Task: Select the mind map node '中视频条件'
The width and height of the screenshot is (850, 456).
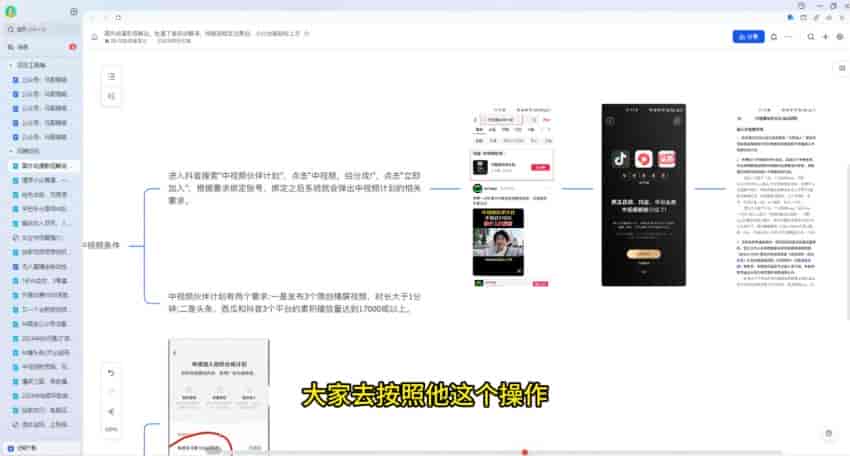Action: pos(101,245)
